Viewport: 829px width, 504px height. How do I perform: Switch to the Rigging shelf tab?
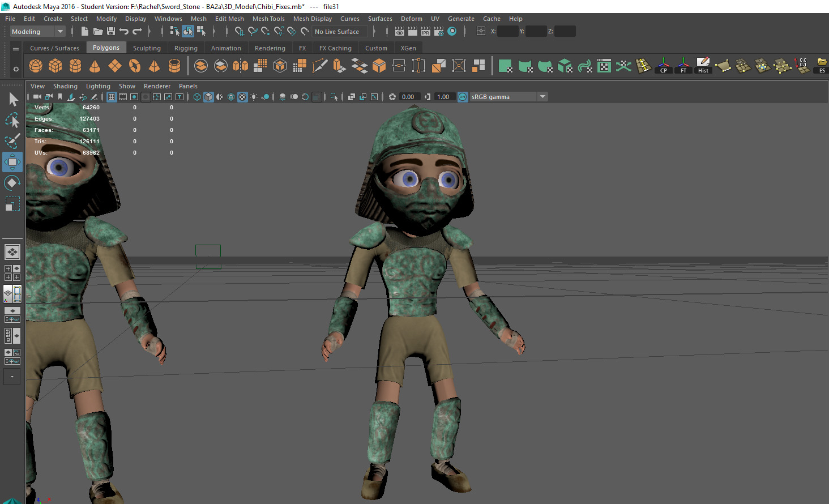186,48
